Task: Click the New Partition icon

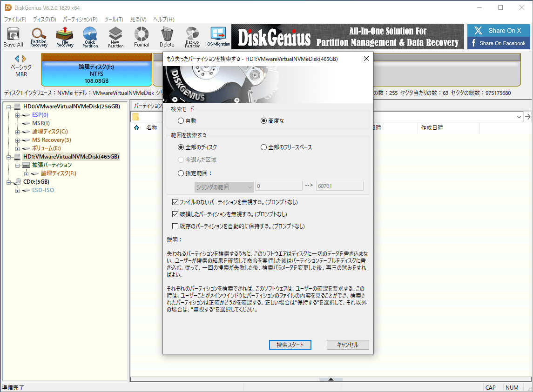Action: 115,37
